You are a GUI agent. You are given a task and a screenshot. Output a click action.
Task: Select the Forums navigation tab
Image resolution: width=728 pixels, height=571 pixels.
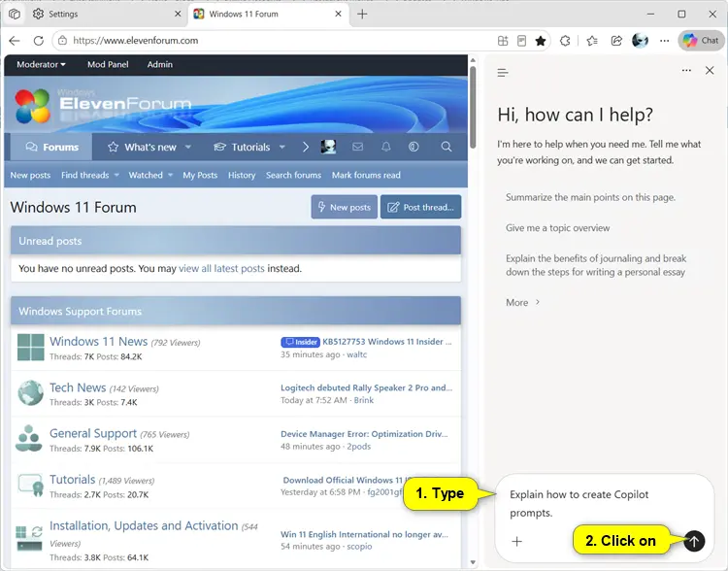51,147
